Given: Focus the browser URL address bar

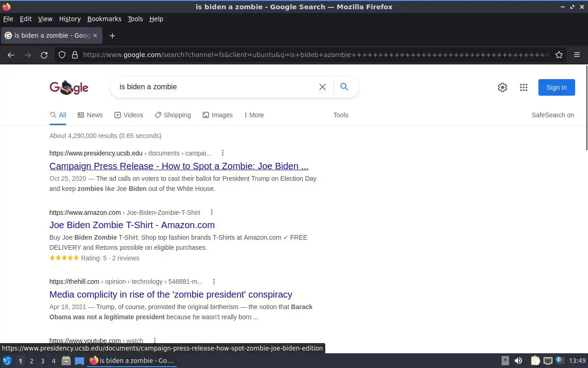Looking at the screenshot, I should coord(316,55).
